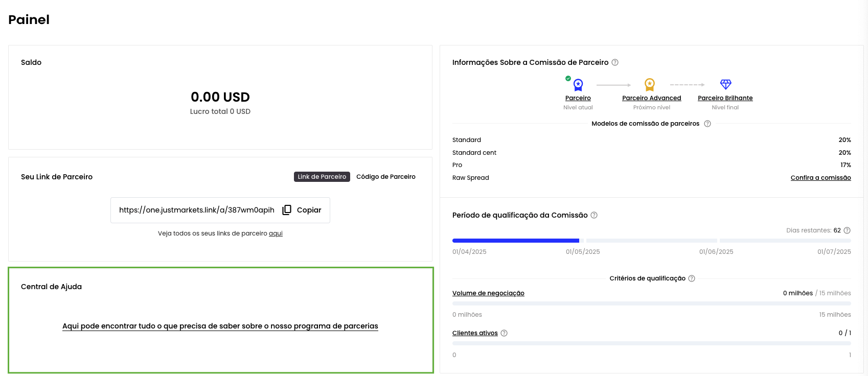Click the partner link URL text field
868x376 pixels.
pyautogui.click(x=197, y=210)
